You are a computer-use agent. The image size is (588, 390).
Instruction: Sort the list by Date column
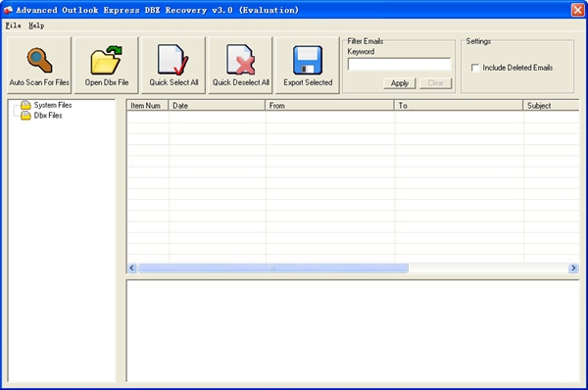pos(217,106)
